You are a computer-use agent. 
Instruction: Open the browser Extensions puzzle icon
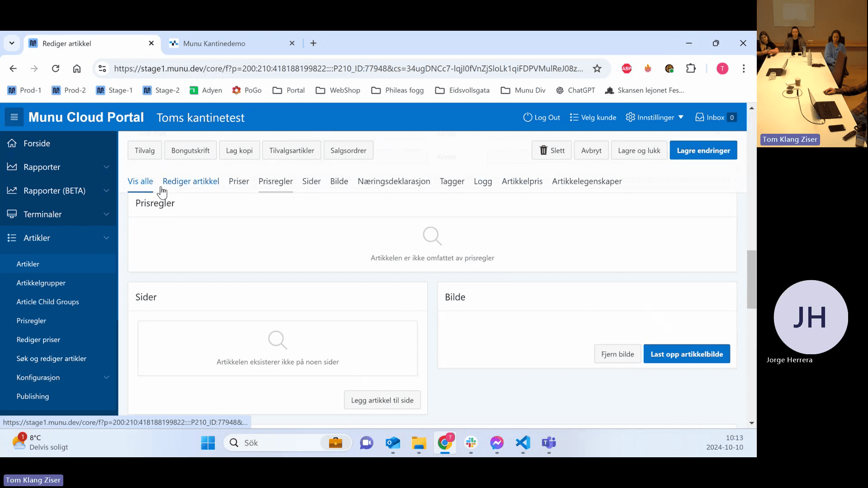point(691,69)
